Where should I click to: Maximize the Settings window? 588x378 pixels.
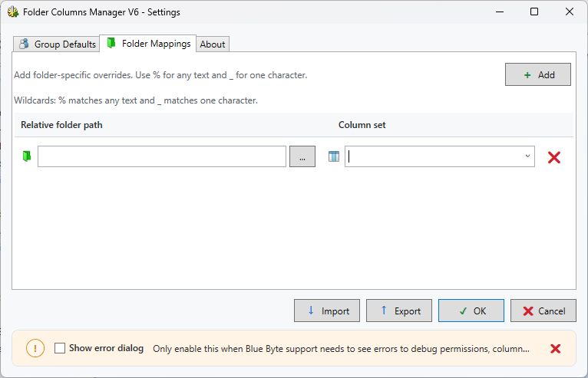(x=534, y=12)
